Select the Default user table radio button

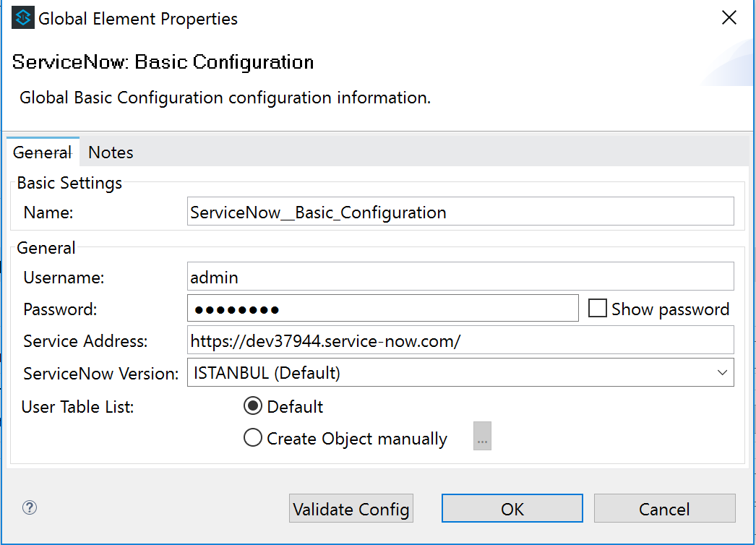253,406
